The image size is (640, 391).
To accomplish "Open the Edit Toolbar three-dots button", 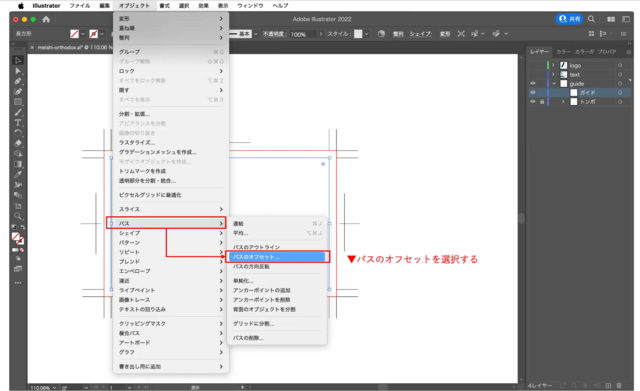I will pyautogui.click(x=18, y=282).
